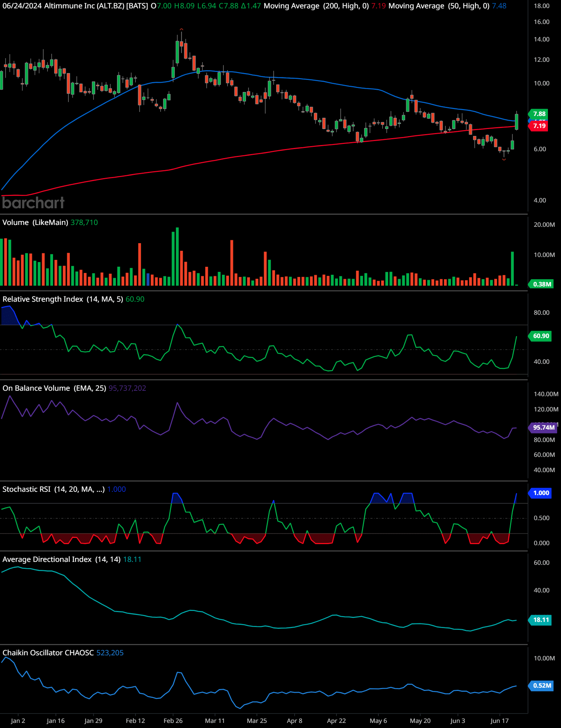This screenshot has width=561, height=728.
Task: Select the On Balance Volume (EMA, 25) label
Action: click(55, 388)
